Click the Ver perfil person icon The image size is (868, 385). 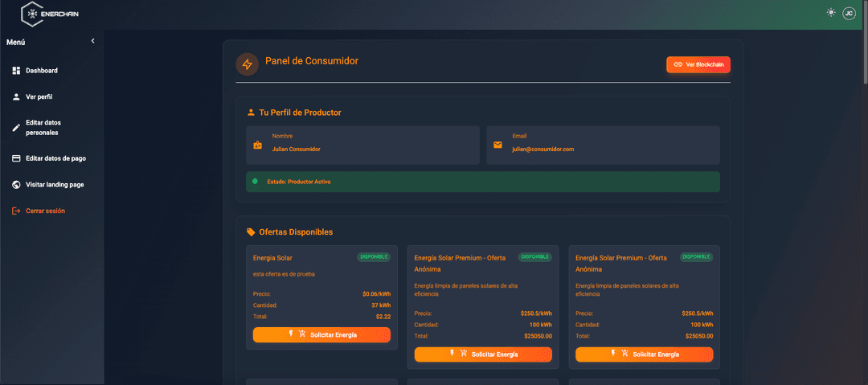[16, 97]
